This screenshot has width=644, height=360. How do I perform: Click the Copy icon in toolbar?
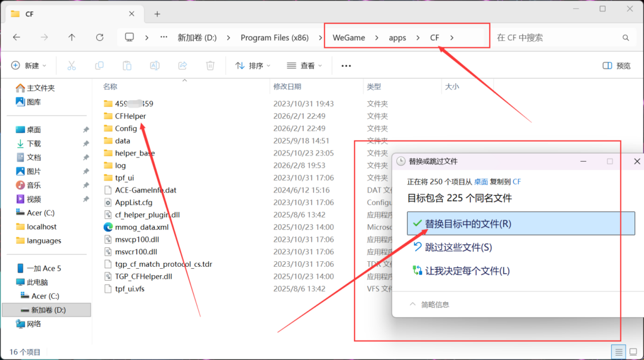tap(99, 65)
